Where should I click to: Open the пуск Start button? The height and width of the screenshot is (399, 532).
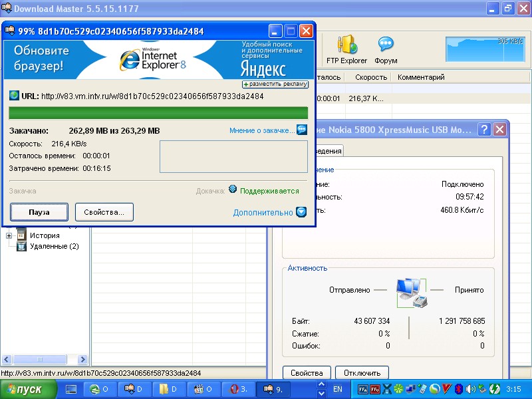28,389
